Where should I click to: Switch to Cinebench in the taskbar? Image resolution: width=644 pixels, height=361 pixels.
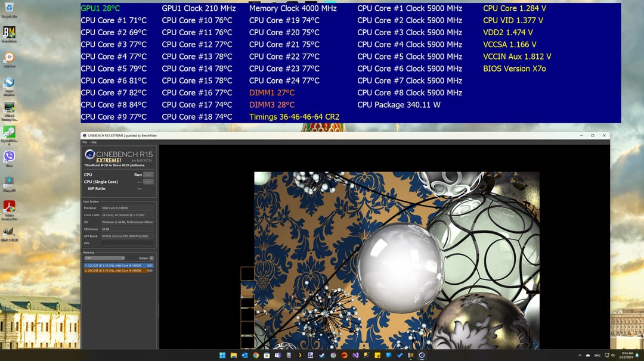point(422,355)
